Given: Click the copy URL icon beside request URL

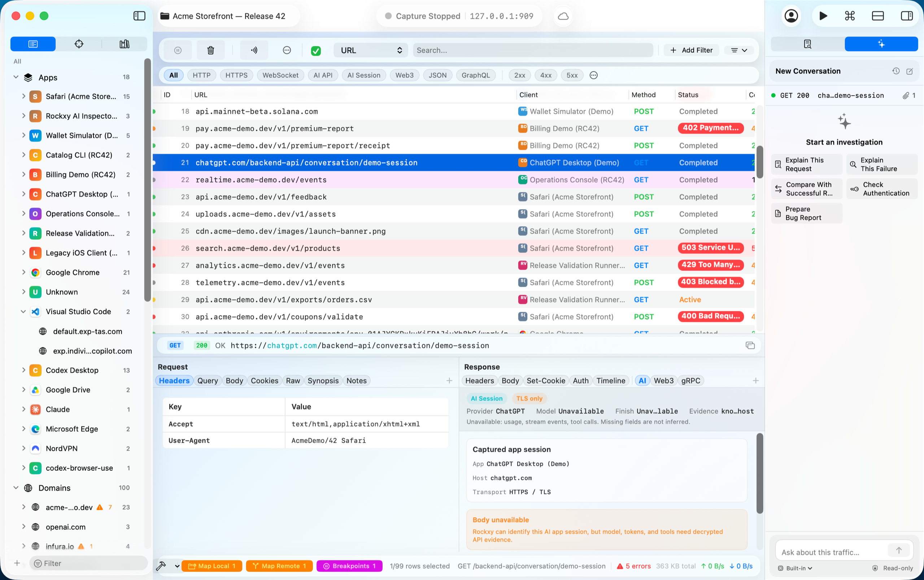Looking at the screenshot, I should point(750,346).
